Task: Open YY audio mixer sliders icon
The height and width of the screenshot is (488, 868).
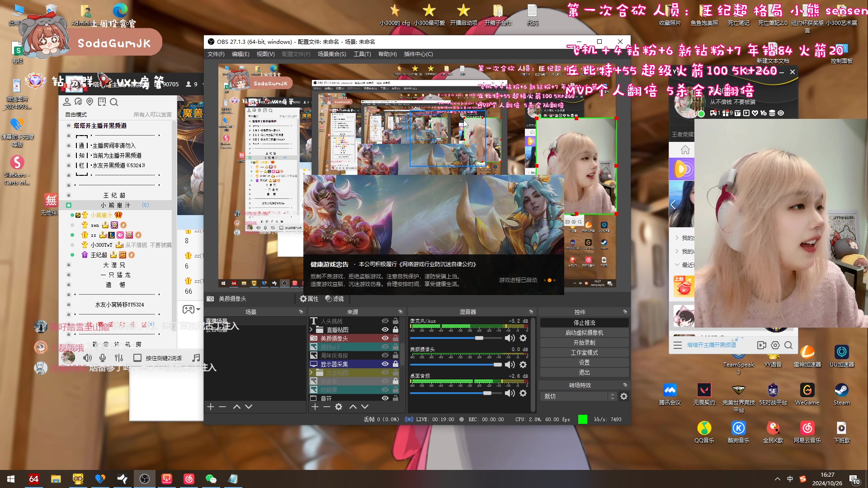Action: click(x=119, y=358)
